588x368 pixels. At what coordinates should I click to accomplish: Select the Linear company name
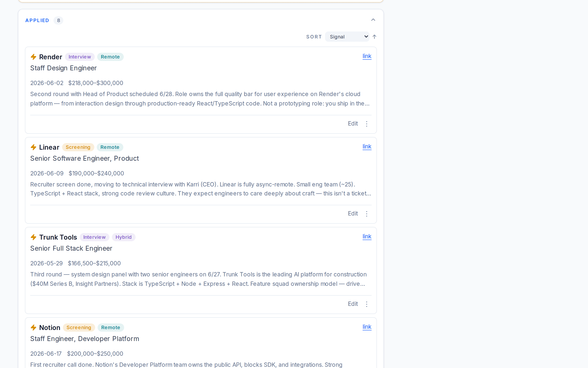(49, 147)
